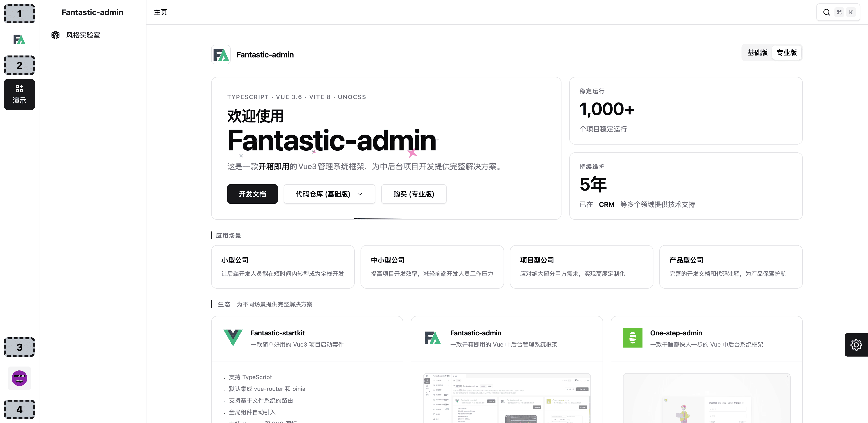Open the settings gear panel
The height and width of the screenshot is (423, 868).
(x=856, y=345)
